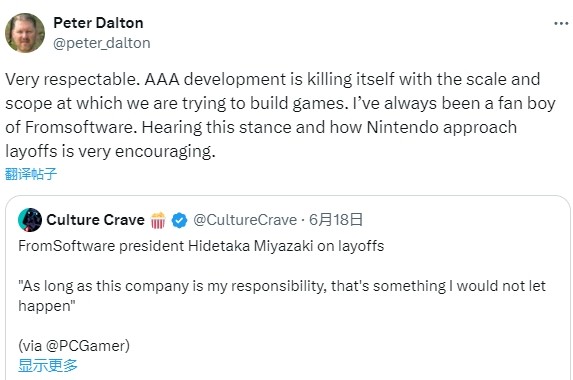Open Peter Dalton display name profile link
573x380 pixels.
[x=98, y=23]
